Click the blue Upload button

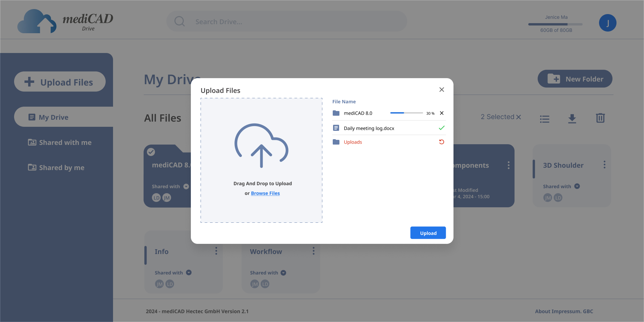click(x=428, y=233)
